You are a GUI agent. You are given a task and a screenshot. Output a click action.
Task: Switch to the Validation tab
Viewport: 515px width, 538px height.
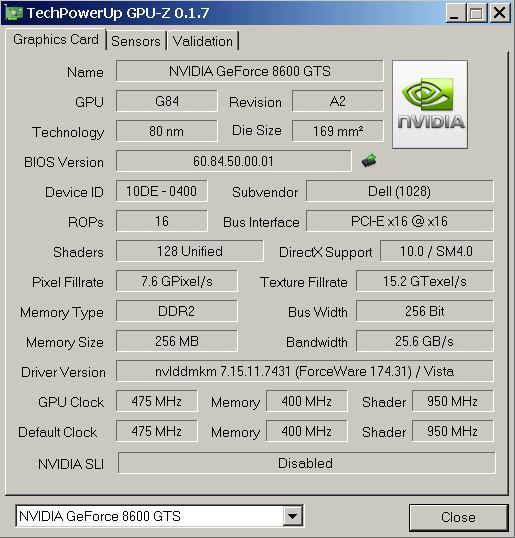tap(203, 41)
